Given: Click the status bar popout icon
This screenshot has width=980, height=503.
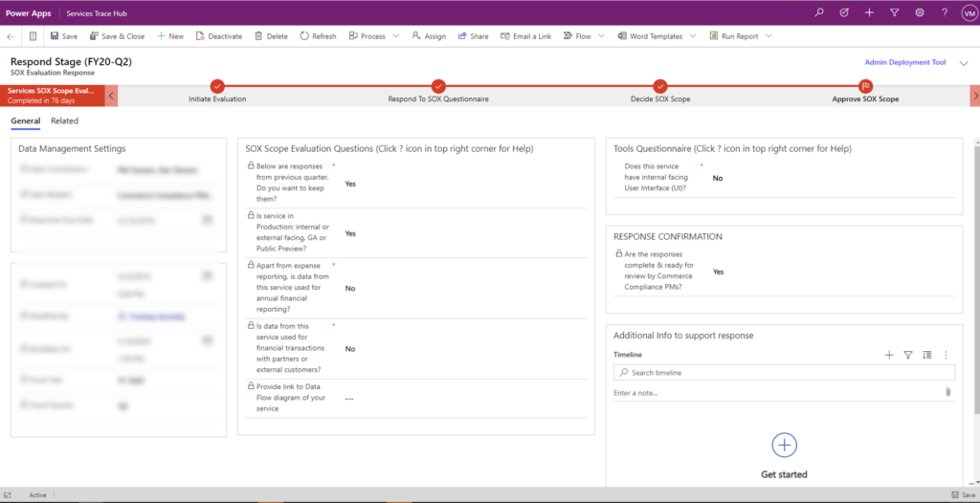Looking at the screenshot, I should (x=8, y=495).
